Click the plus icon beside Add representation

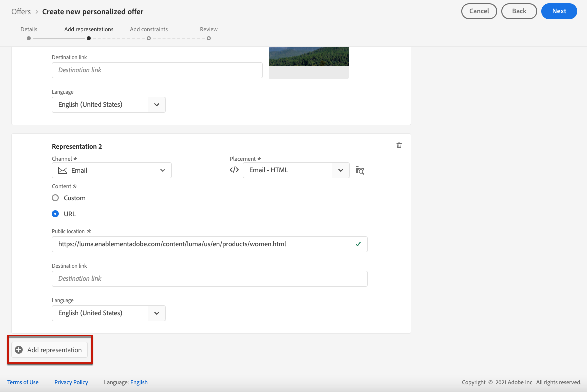point(19,350)
